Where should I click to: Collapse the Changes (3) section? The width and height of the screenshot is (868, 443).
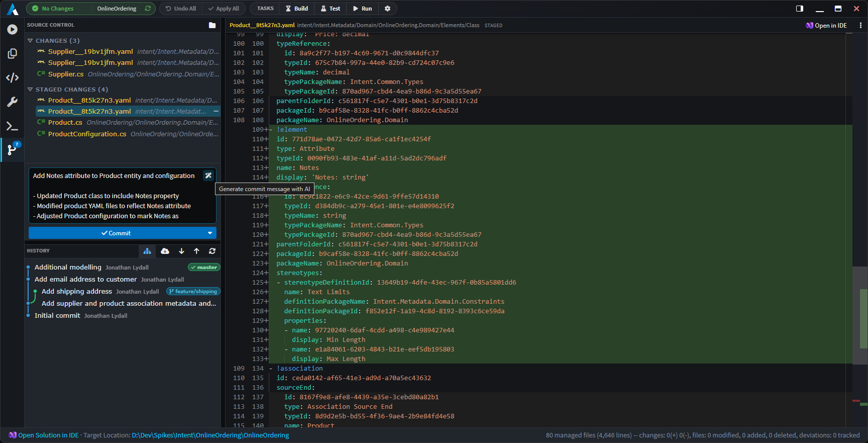[30, 41]
